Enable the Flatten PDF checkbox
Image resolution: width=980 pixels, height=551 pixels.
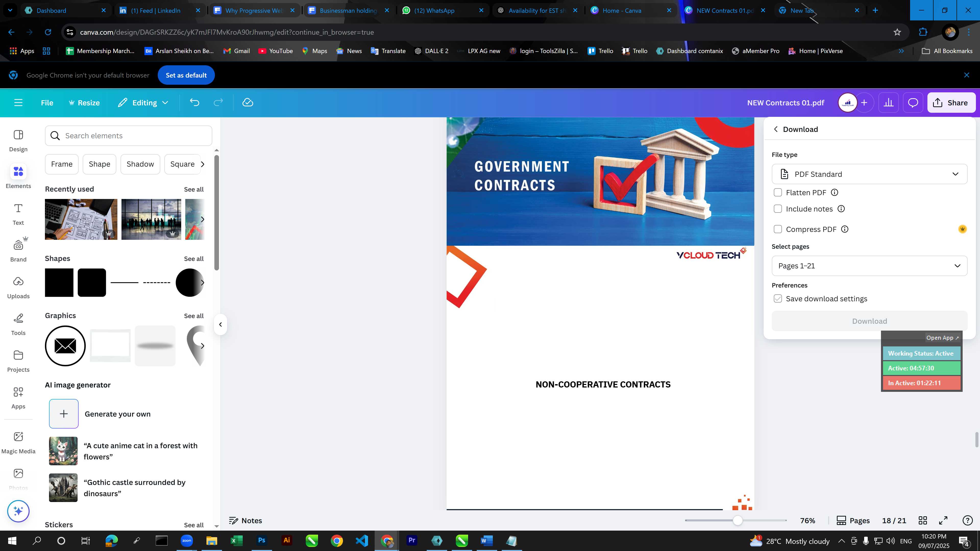[x=778, y=193]
